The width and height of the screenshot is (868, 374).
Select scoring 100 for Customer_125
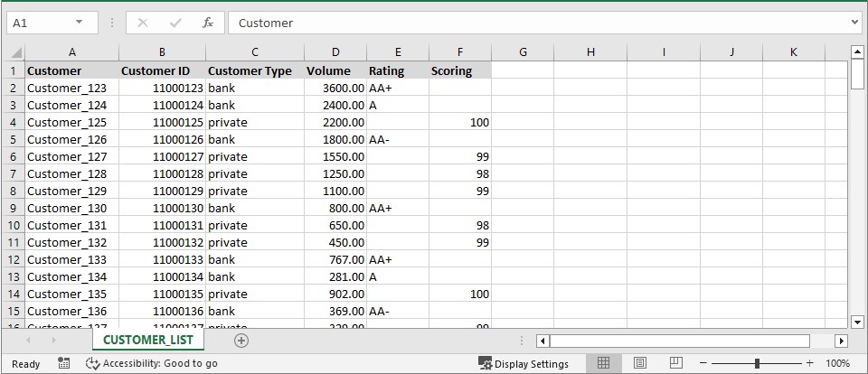[460, 122]
